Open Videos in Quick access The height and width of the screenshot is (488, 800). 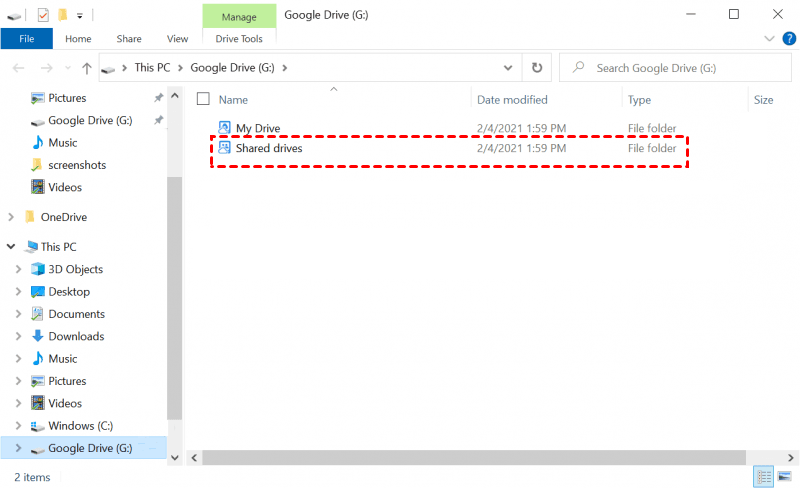click(x=65, y=187)
